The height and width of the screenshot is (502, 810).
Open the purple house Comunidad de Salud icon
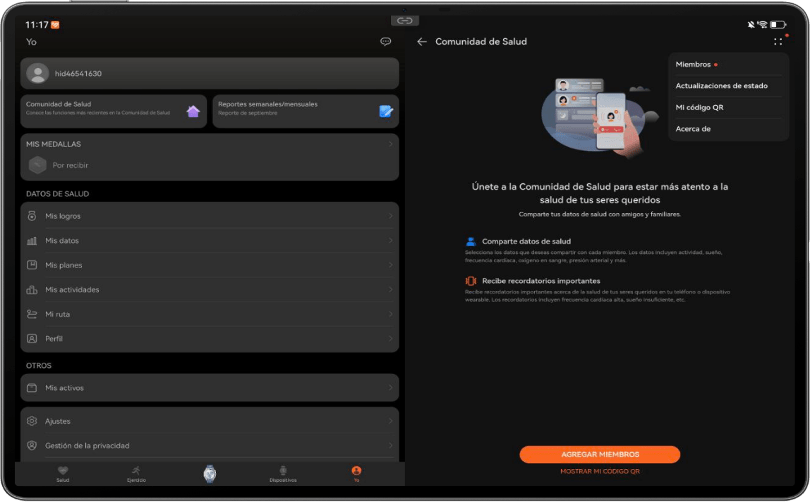pyautogui.click(x=193, y=111)
